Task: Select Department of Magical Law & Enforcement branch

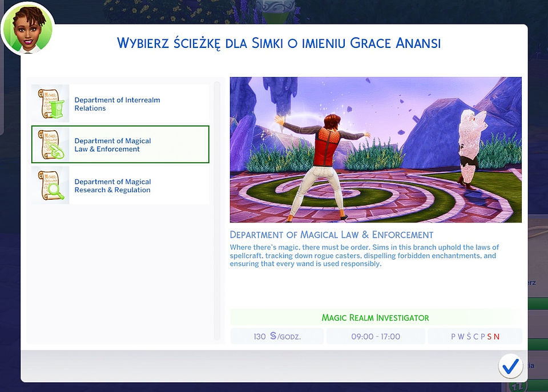Action: coord(120,144)
